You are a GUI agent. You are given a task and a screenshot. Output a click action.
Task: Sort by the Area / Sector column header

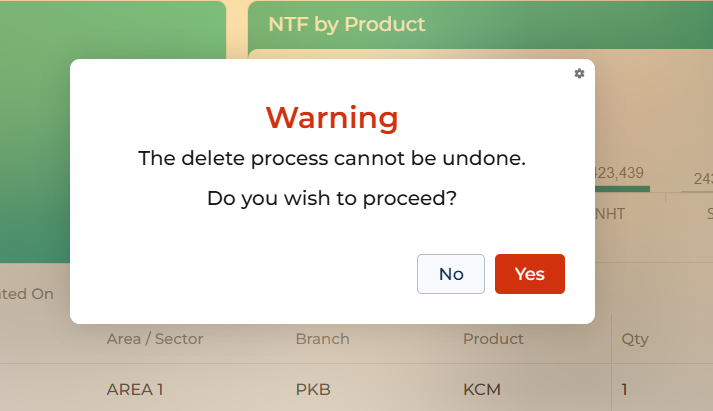pos(155,339)
